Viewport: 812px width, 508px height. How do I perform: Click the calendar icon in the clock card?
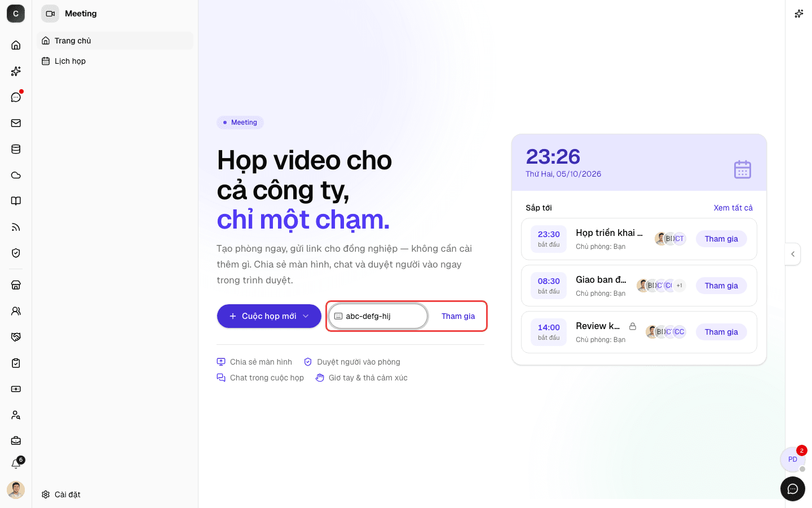pyautogui.click(x=742, y=169)
